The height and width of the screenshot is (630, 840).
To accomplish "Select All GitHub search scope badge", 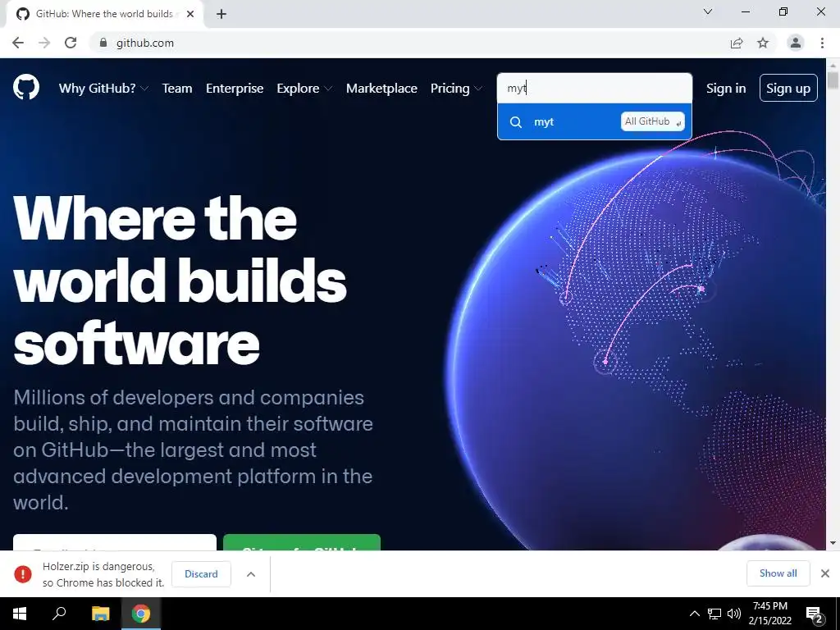I will click(652, 121).
